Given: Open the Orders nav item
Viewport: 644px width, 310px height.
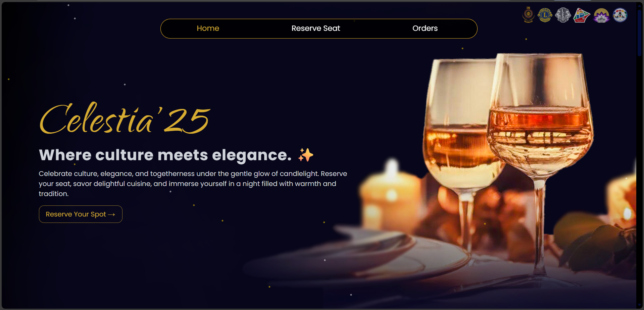Looking at the screenshot, I should click(425, 28).
